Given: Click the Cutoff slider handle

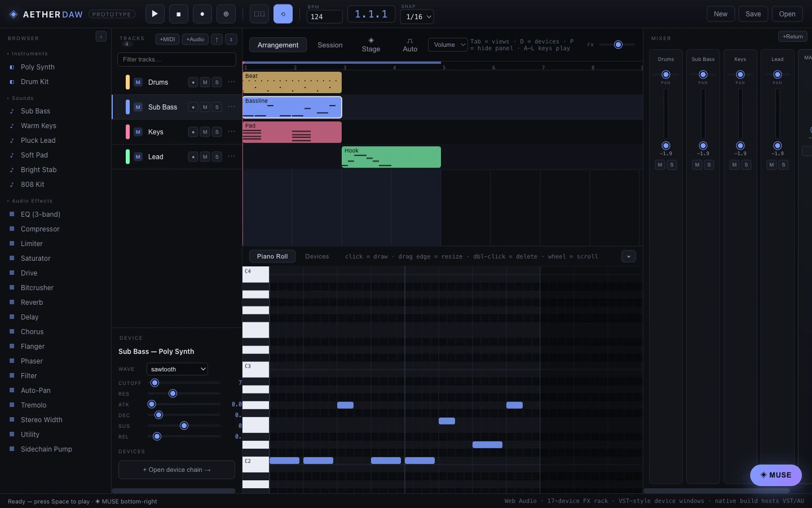Looking at the screenshot, I should [x=155, y=383].
